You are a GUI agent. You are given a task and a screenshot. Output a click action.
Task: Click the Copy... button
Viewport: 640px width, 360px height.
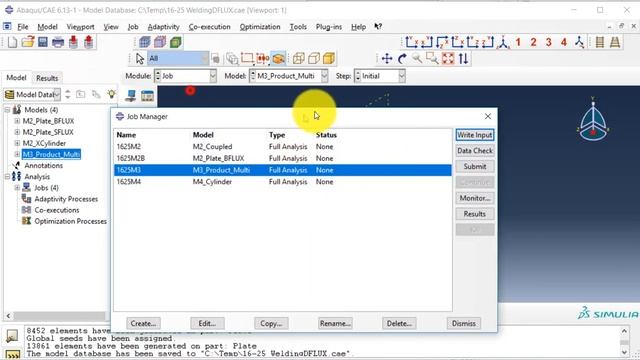[271, 323]
